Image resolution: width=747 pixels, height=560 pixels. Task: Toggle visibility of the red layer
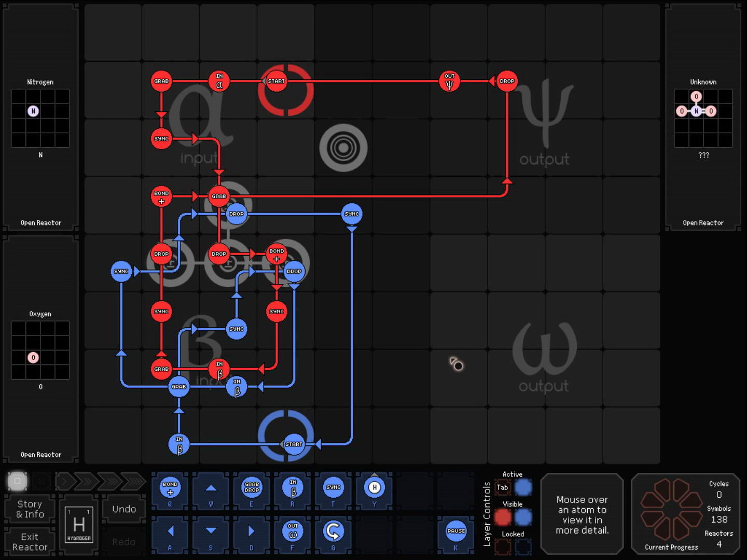(x=502, y=517)
